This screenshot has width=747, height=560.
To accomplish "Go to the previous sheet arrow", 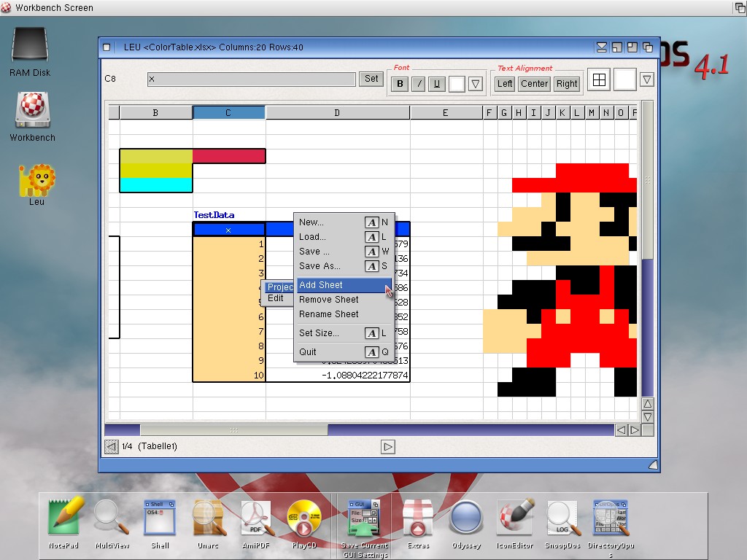I will pos(111,446).
